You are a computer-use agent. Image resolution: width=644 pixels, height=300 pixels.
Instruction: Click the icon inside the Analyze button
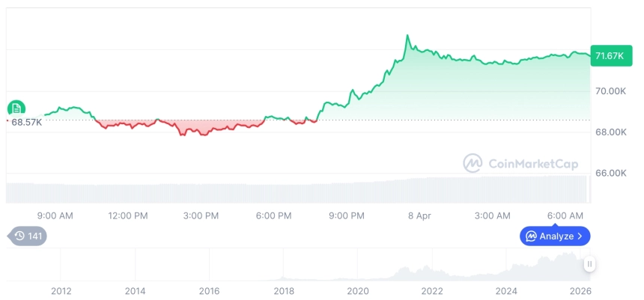531,236
